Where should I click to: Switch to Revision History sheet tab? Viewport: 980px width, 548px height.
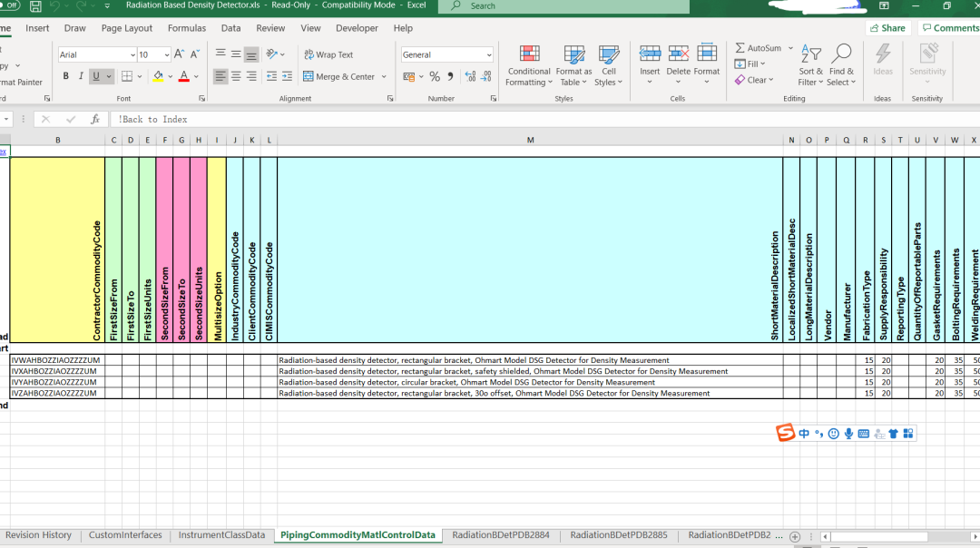[x=38, y=535]
